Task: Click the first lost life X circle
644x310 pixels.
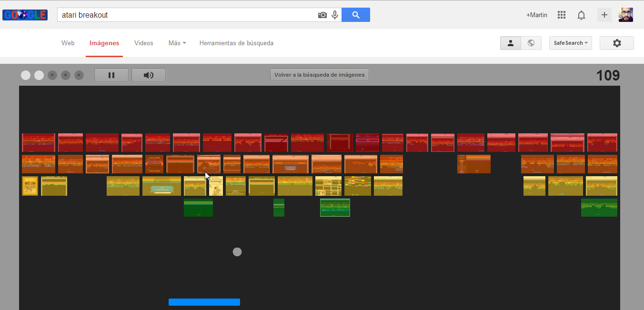Action: [x=52, y=75]
